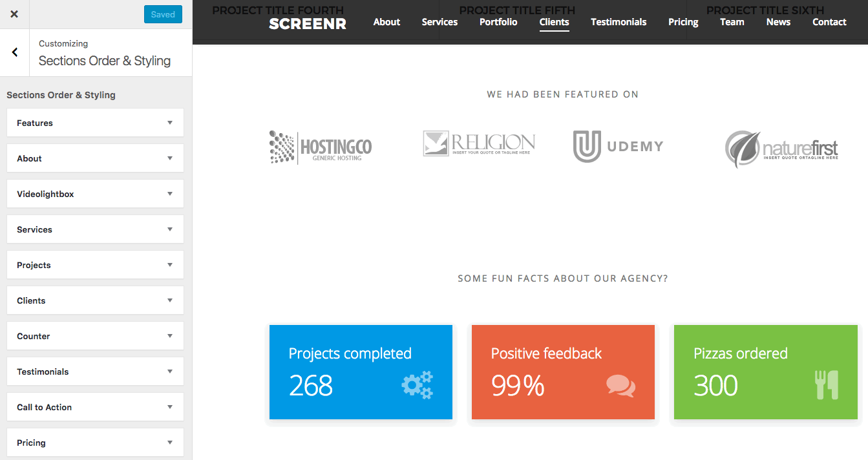Viewport: 868px width, 460px height.
Task: Click the naturefirst client logo
Action: (x=781, y=149)
